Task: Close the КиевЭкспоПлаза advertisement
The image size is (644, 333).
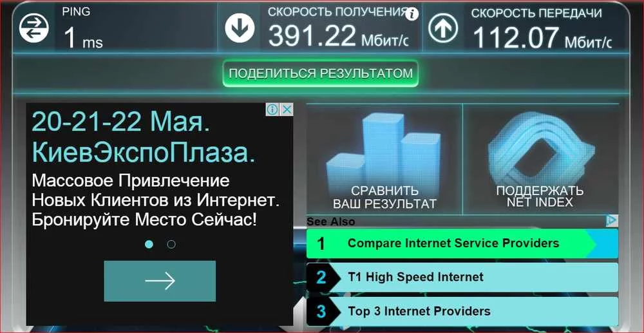Action: click(x=287, y=109)
